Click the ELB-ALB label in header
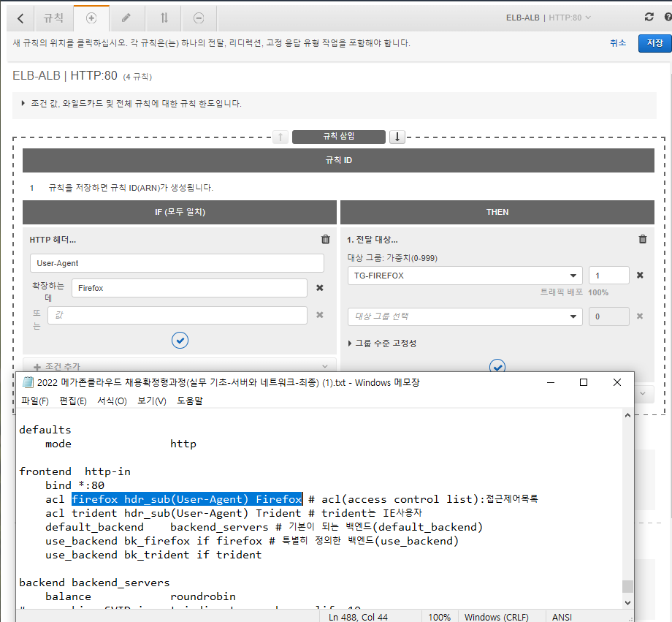The width and height of the screenshot is (672, 622). 522,18
